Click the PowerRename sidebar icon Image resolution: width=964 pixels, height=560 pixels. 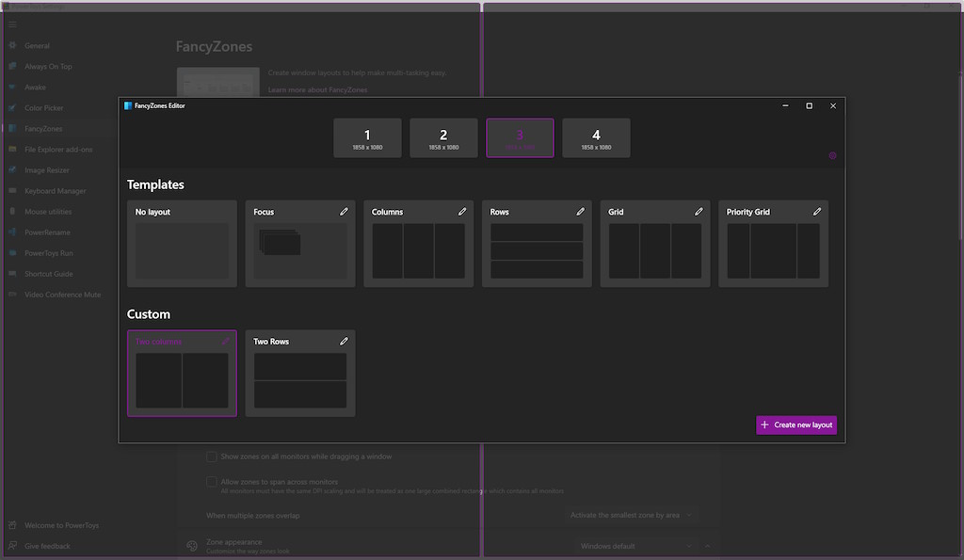pos(12,232)
